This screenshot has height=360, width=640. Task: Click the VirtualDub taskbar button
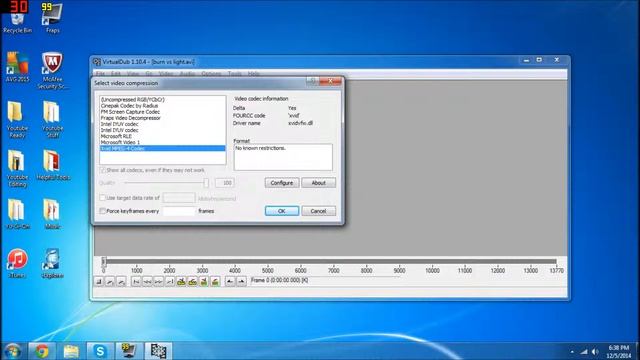tap(158, 351)
